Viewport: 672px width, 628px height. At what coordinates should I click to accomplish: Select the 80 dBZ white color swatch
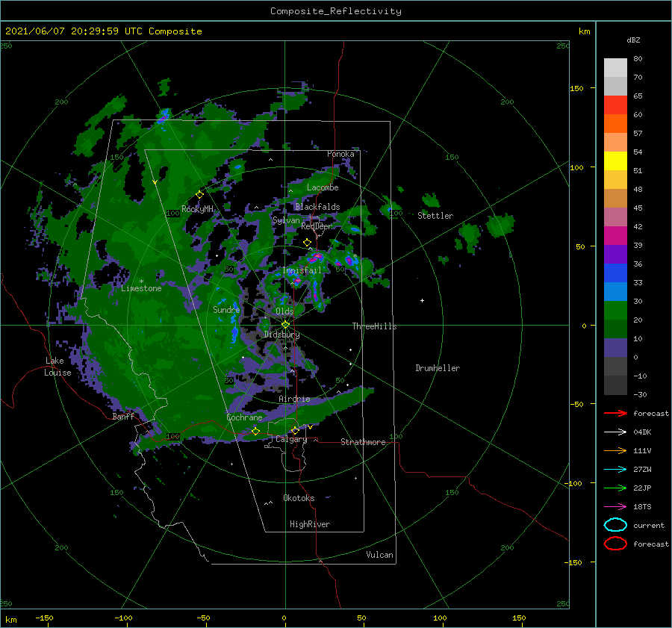(615, 67)
